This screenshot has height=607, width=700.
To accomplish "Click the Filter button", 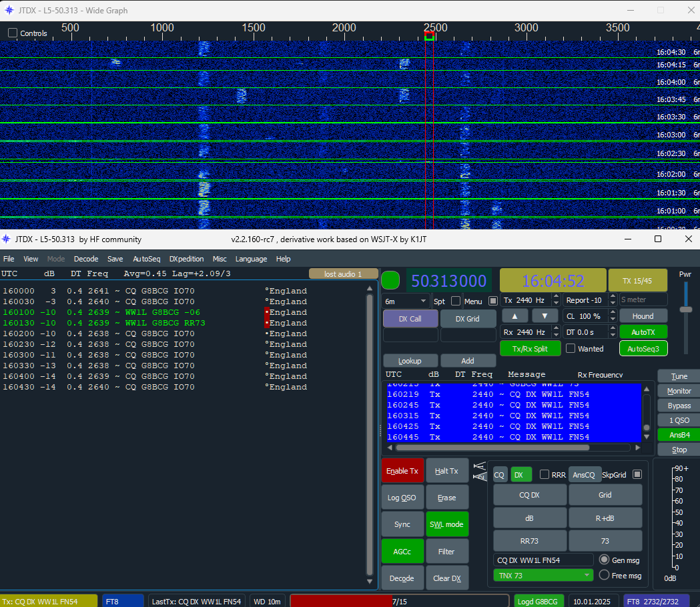I will point(446,551).
